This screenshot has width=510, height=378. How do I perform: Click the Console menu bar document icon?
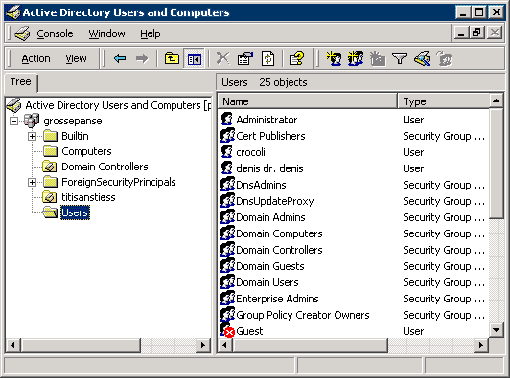click(23, 34)
